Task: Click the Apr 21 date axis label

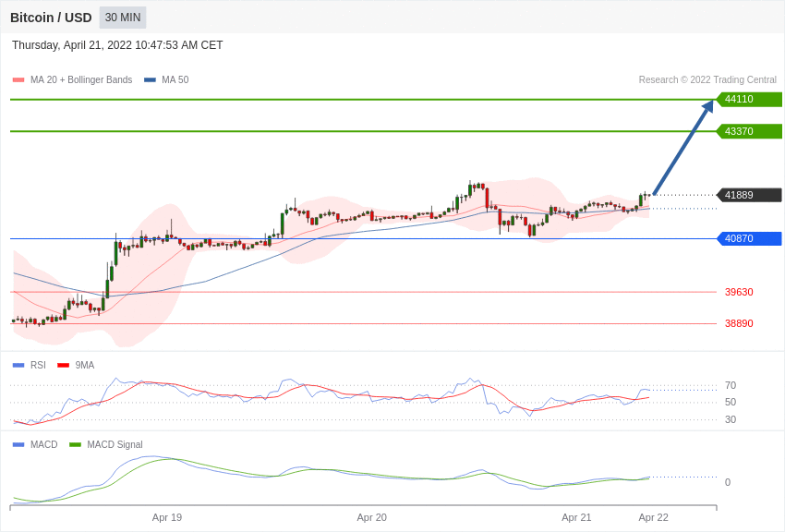Action: click(576, 517)
